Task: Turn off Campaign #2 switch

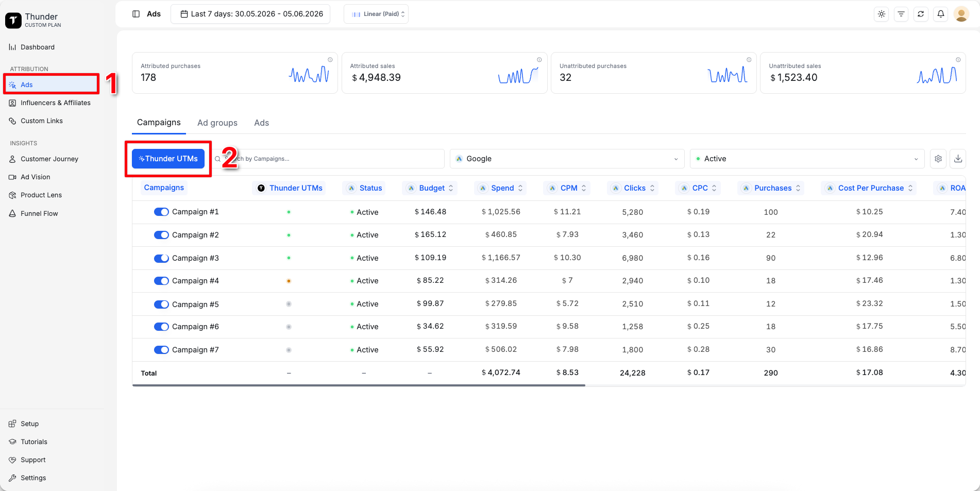Action: click(x=161, y=235)
